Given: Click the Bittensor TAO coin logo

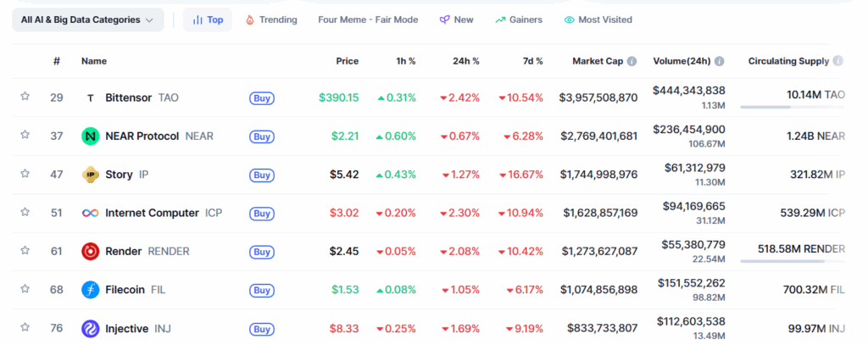Looking at the screenshot, I should tap(91, 97).
